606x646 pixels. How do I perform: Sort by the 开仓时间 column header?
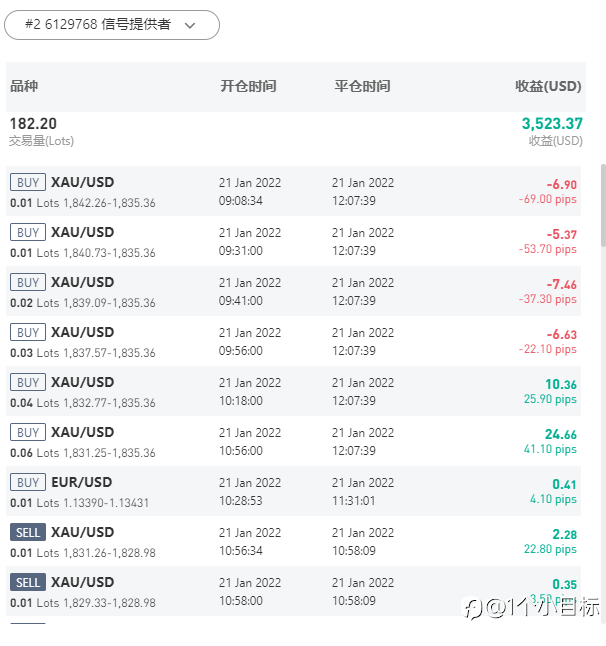coord(248,86)
